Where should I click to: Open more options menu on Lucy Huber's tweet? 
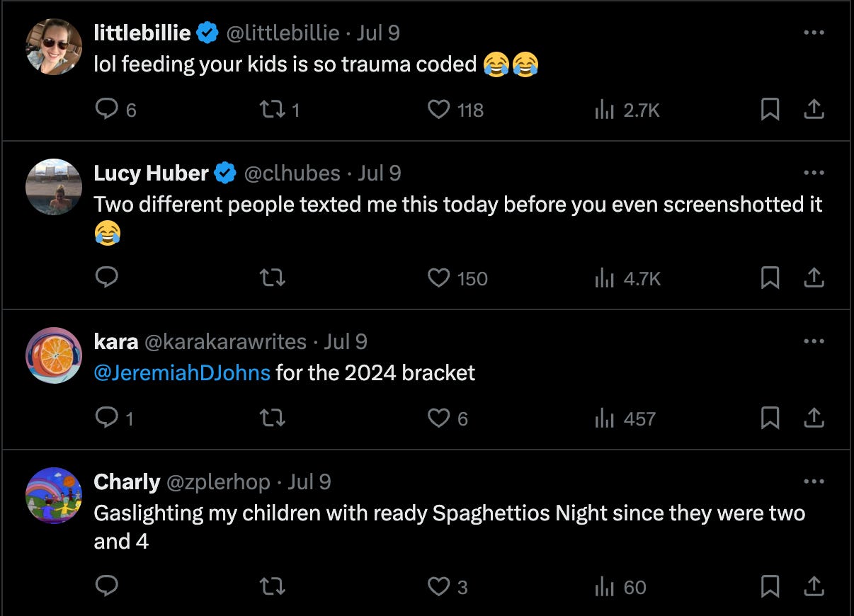click(814, 173)
